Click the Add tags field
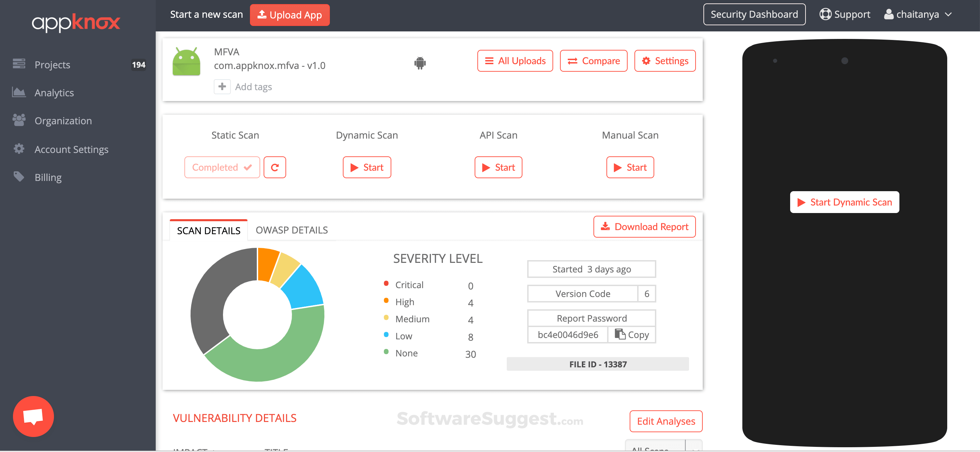 pos(253,87)
